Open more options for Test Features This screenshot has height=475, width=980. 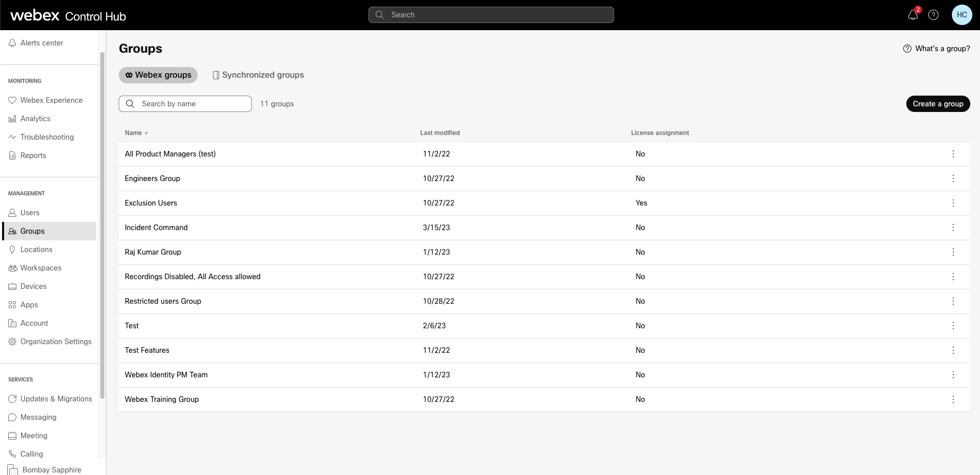click(x=953, y=350)
